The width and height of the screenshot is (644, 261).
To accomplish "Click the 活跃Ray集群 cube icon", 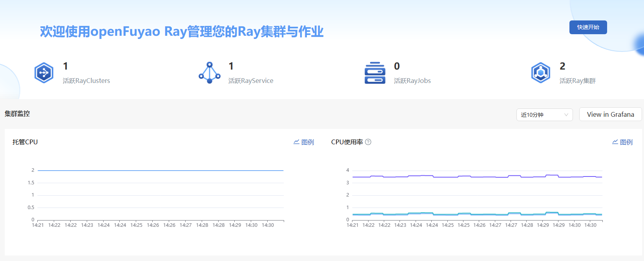I will [x=541, y=73].
